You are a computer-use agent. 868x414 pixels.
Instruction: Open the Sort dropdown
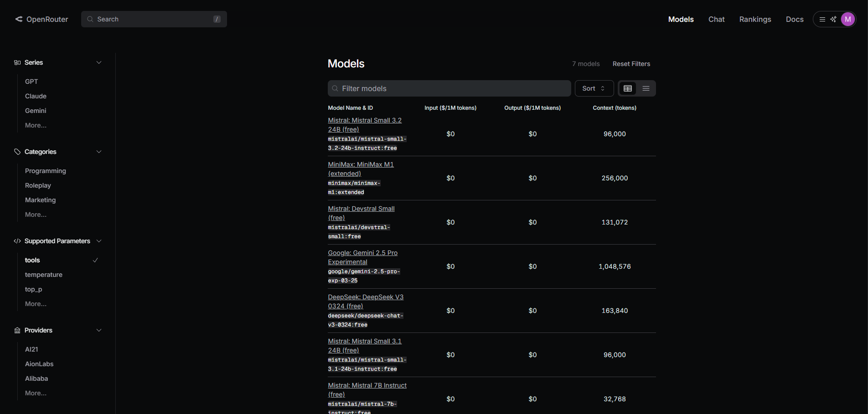click(x=594, y=88)
